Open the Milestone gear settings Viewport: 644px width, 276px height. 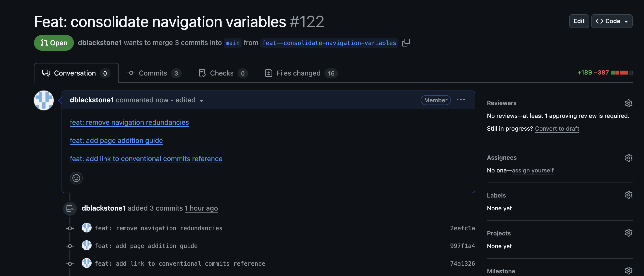[x=628, y=271]
